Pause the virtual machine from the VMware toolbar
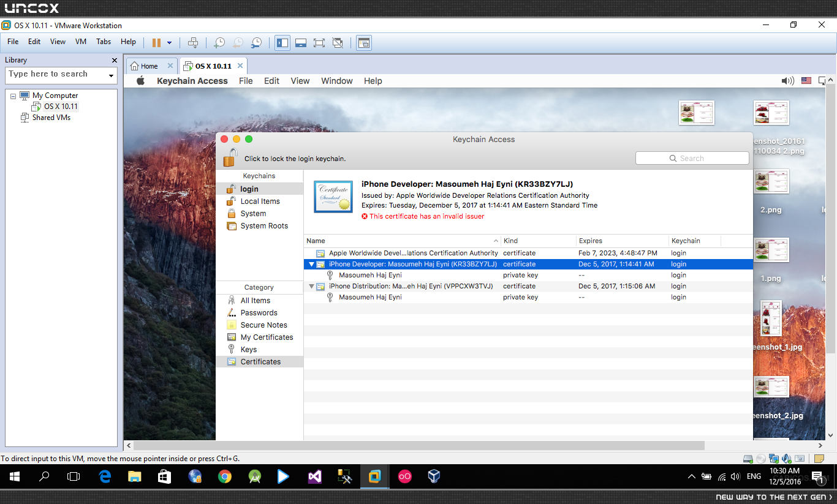837x504 pixels. pyautogui.click(x=156, y=42)
